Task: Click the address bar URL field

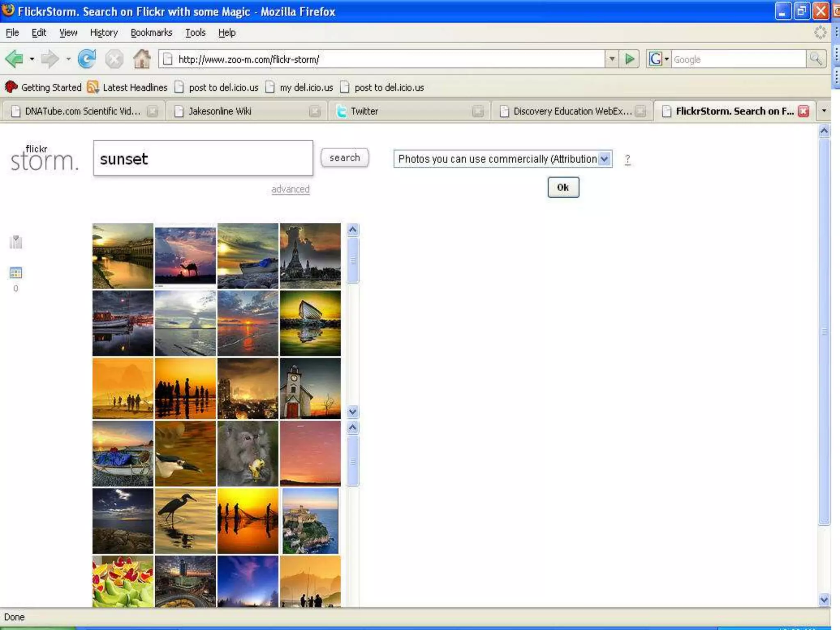Action: (x=381, y=59)
